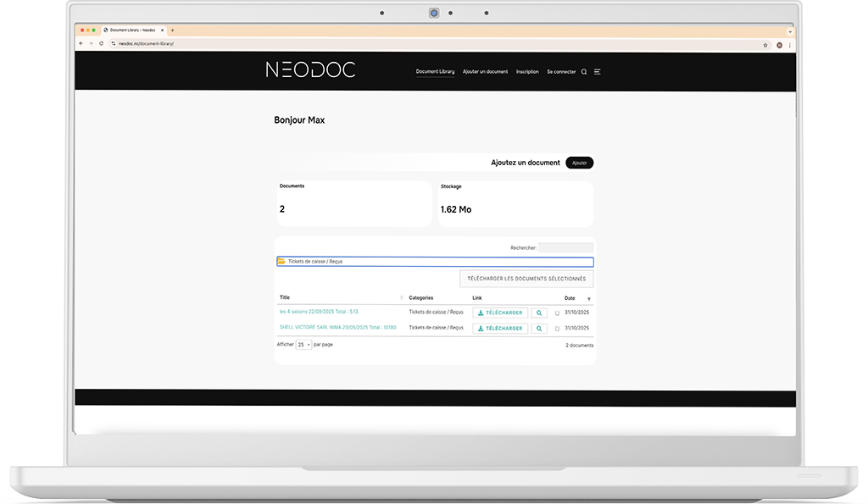Preview the 'les 4 saisons' document with magnifier
868x504 pixels.
pyautogui.click(x=539, y=313)
